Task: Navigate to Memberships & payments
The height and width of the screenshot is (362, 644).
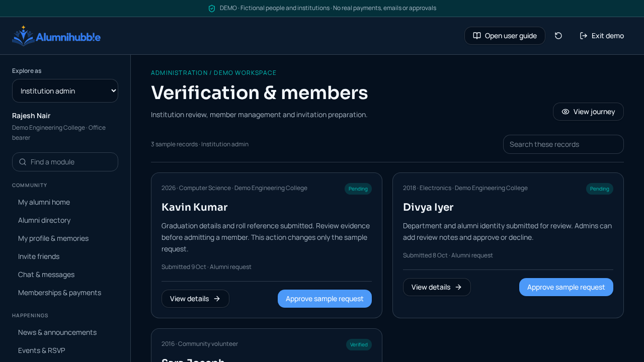Action: point(59,293)
